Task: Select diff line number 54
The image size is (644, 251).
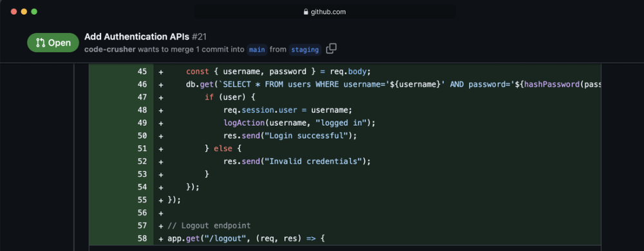Action: 142,187
